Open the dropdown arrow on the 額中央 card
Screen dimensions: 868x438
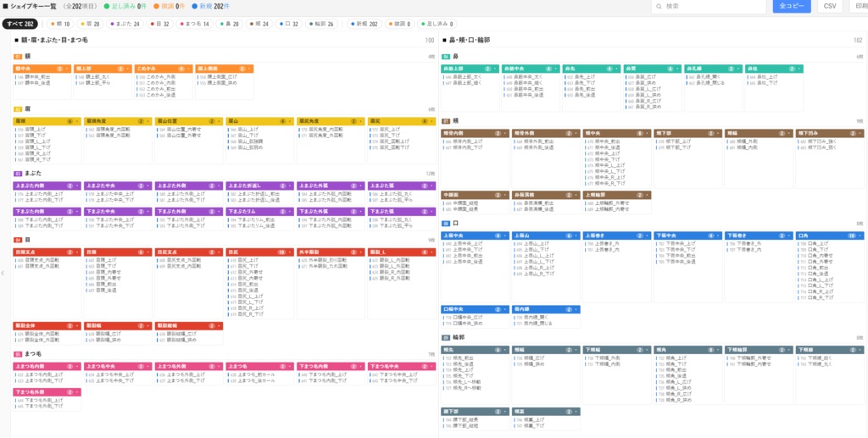click(68, 69)
